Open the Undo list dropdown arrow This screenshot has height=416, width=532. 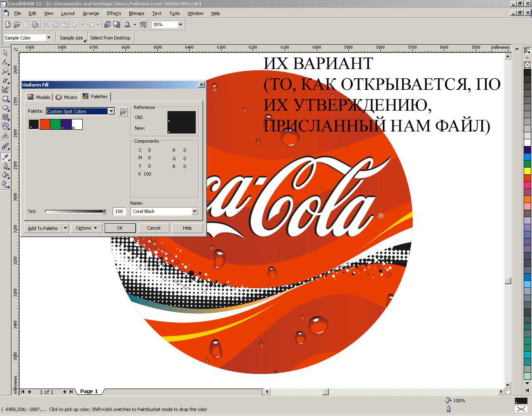tap(82, 25)
